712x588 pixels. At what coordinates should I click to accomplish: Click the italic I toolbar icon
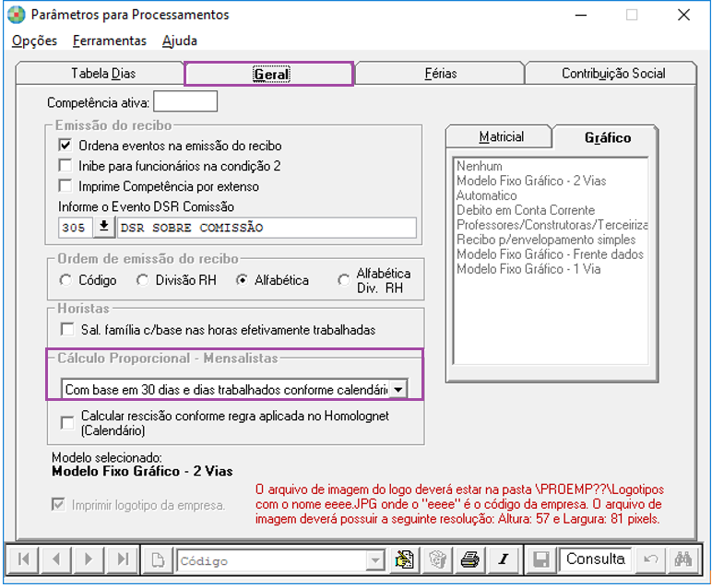tap(503, 559)
